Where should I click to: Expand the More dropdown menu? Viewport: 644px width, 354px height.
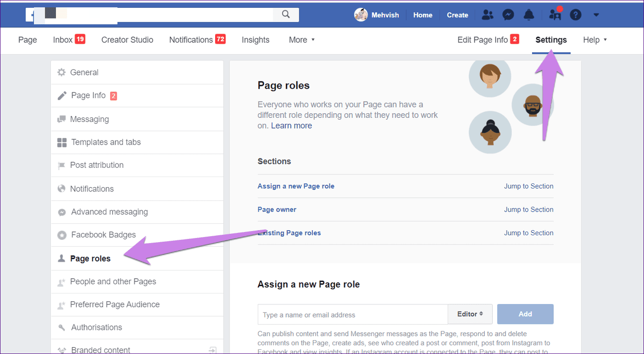pos(302,40)
